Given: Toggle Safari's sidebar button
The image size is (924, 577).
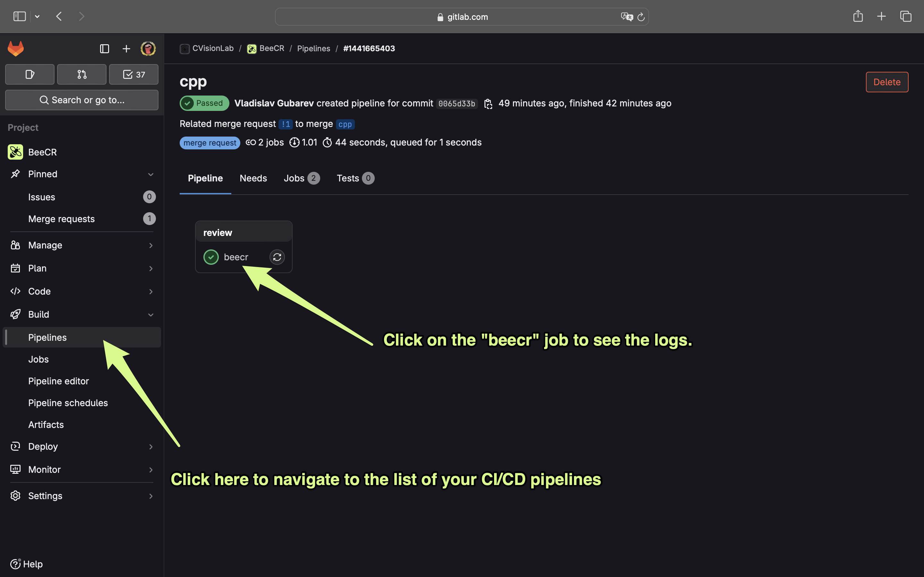Looking at the screenshot, I should coord(20,16).
